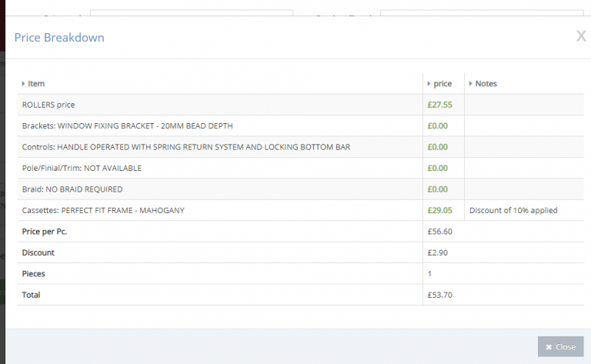Click the Pieces quantity value 1
Screen dimensions: 591x364
pyautogui.click(x=430, y=273)
